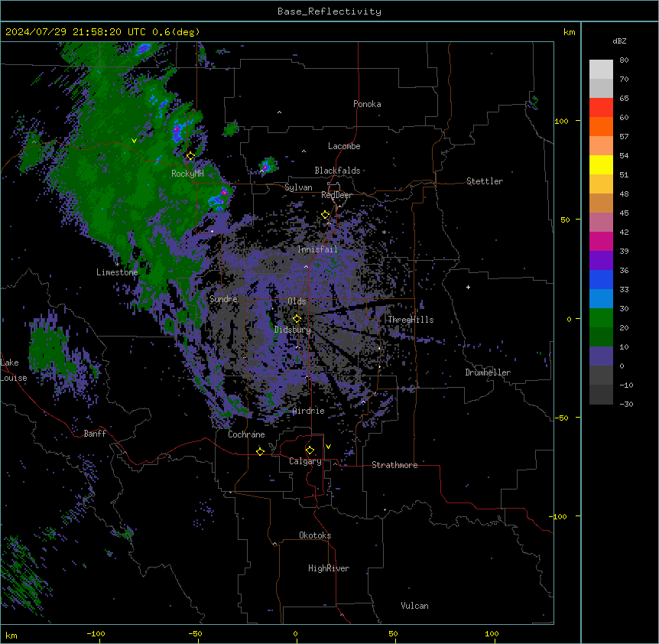Select the 51 dBZ yellow color swatch

pos(601,164)
